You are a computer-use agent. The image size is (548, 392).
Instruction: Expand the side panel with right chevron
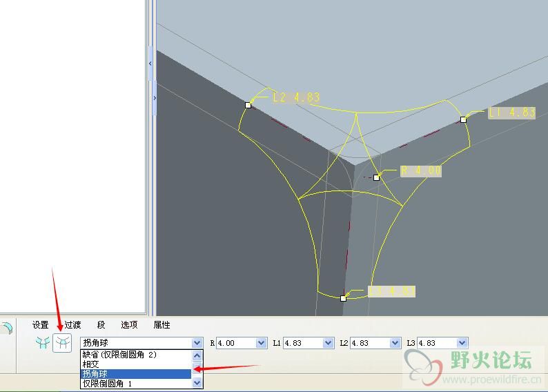click(155, 98)
